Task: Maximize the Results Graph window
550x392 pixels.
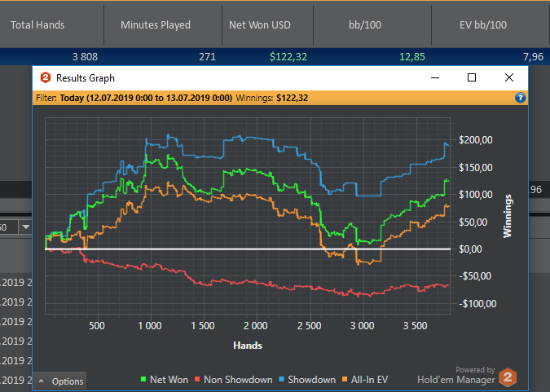Action: tap(471, 78)
